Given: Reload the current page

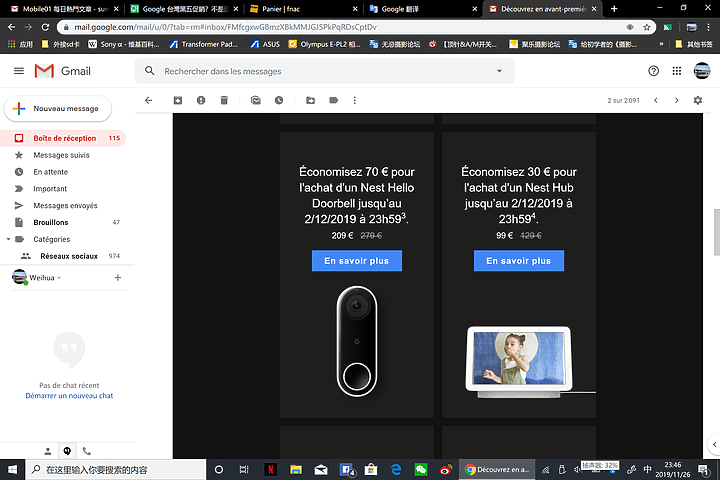Looking at the screenshot, I should click(45, 27).
